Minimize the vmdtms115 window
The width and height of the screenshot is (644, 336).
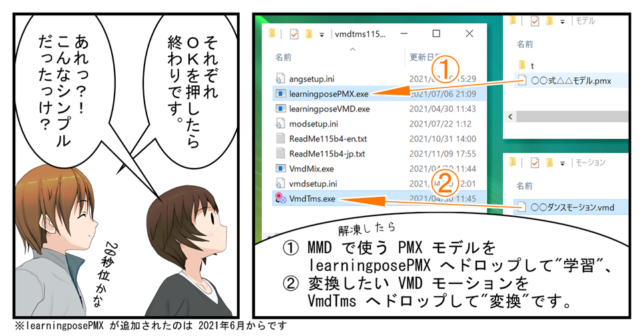404,34
